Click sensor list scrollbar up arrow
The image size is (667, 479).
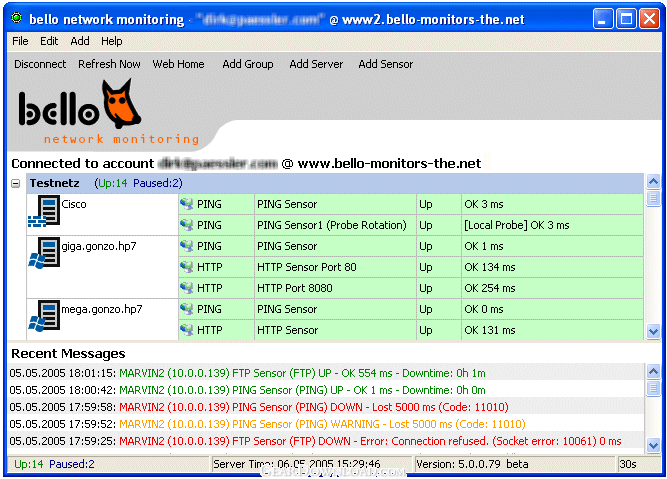click(653, 181)
